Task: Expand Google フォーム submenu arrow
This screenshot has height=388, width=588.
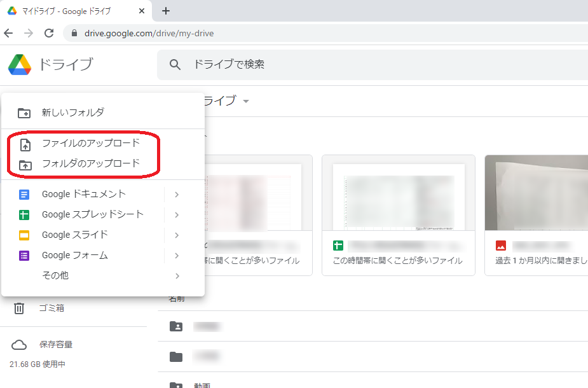Action: 177,256
